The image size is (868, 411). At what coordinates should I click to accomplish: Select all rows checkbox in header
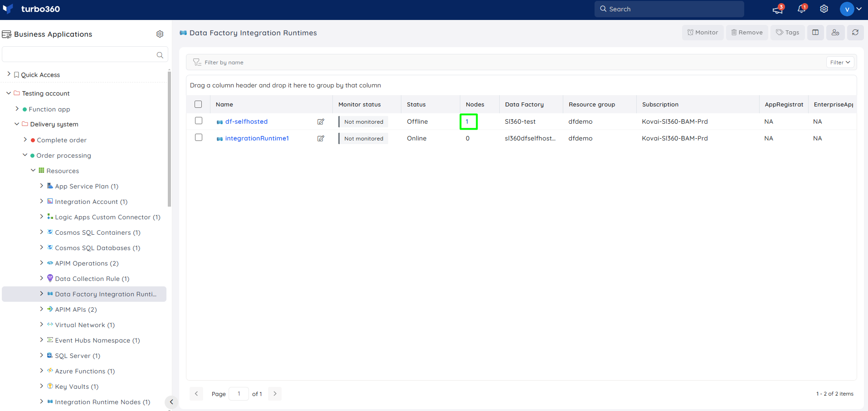198,104
